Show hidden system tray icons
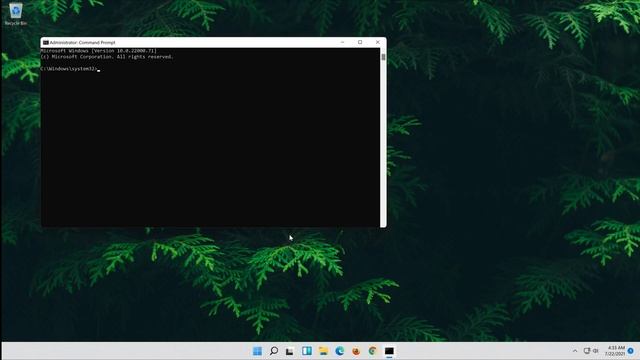 click(575, 351)
